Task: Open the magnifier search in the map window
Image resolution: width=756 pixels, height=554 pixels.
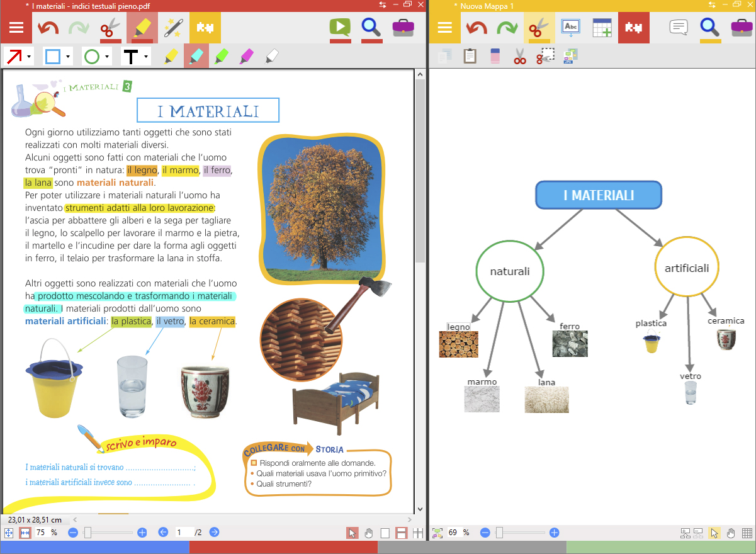Action: click(x=710, y=28)
